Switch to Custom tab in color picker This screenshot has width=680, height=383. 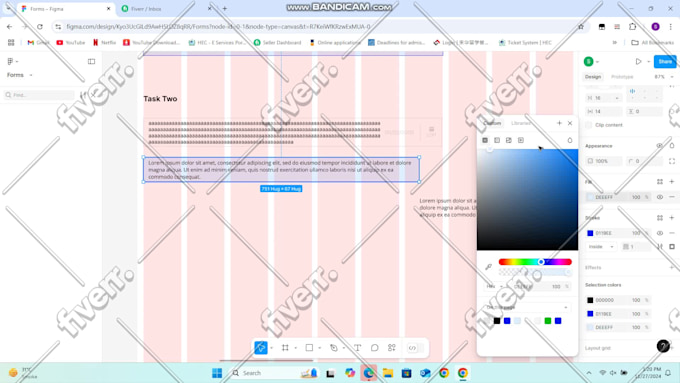492,123
